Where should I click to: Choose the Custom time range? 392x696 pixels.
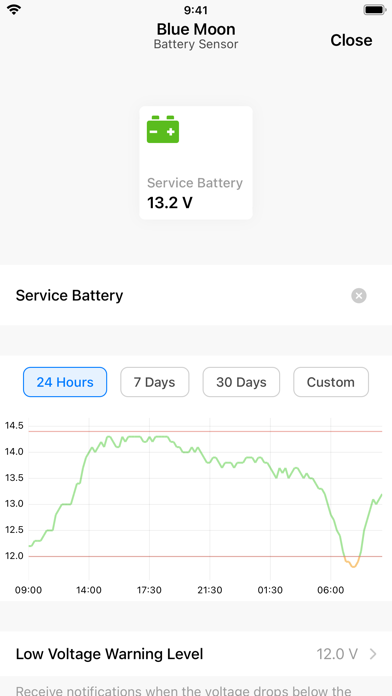coord(331,382)
